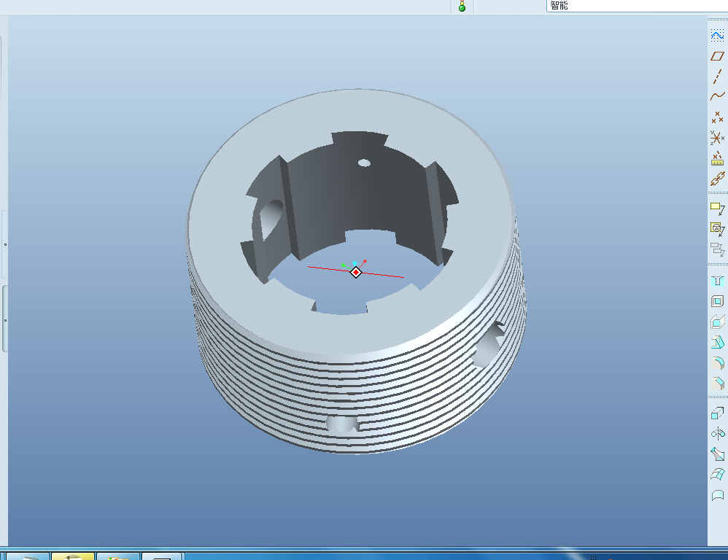
Task: Click the Style surface tool icon
Action: click(717, 495)
